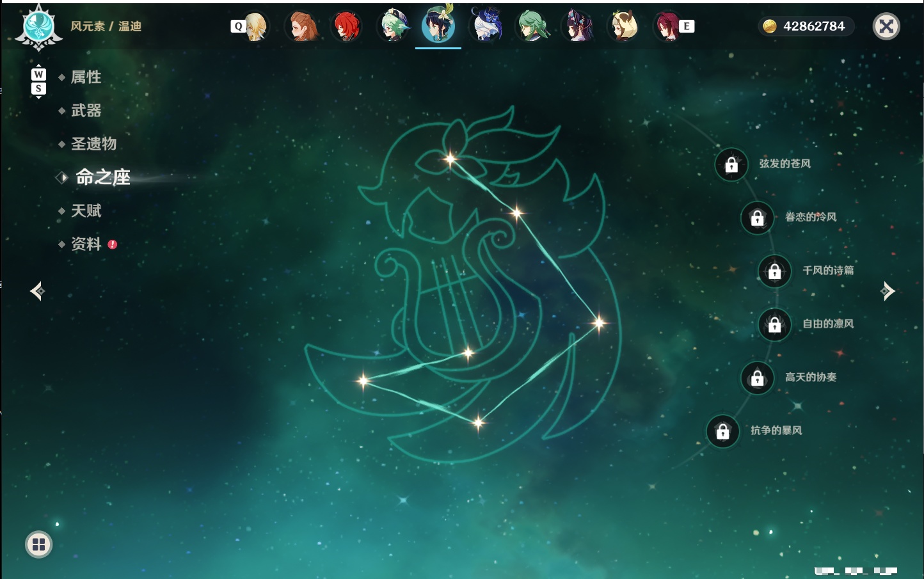Open the 自由的凛风 constellation lock
This screenshot has width=924, height=579.
775,325
